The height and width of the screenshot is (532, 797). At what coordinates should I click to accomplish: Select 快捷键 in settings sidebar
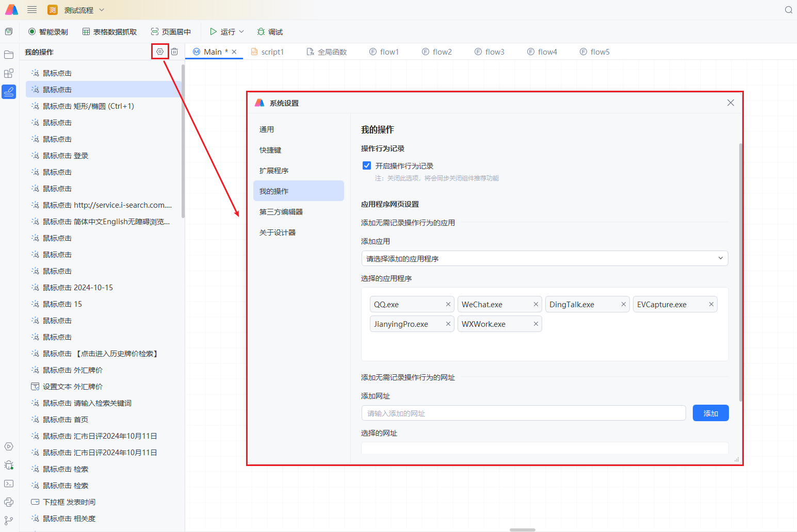pos(270,150)
